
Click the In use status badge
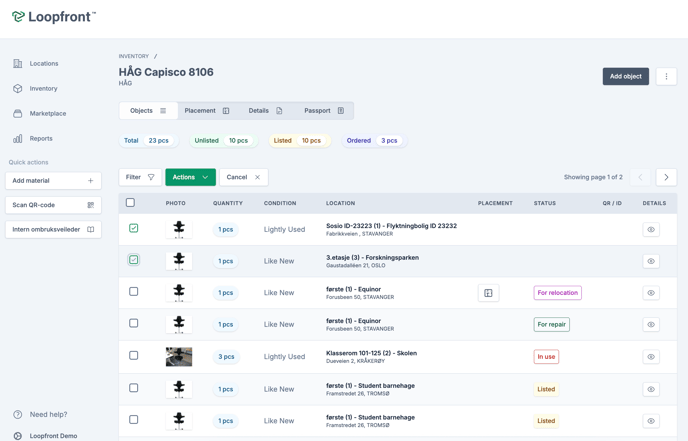click(x=546, y=357)
